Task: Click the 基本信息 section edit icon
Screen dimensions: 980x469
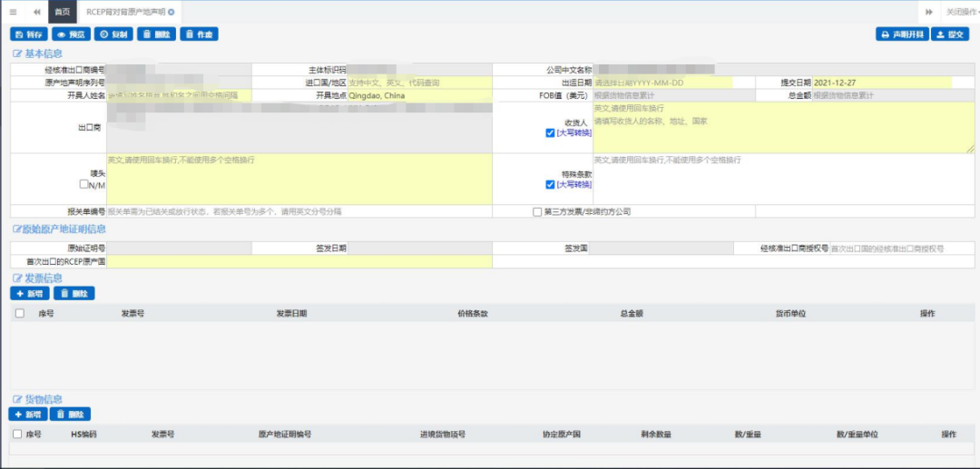Action: click(17, 54)
